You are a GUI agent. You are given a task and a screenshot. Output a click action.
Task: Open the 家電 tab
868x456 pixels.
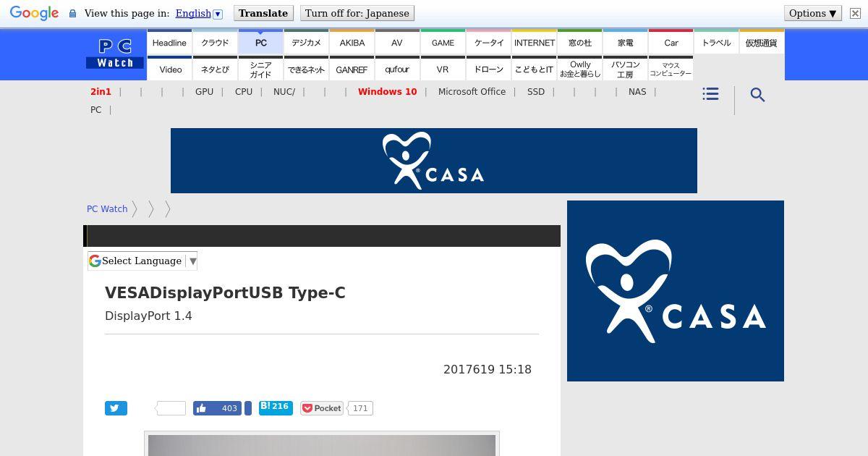pos(626,42)
